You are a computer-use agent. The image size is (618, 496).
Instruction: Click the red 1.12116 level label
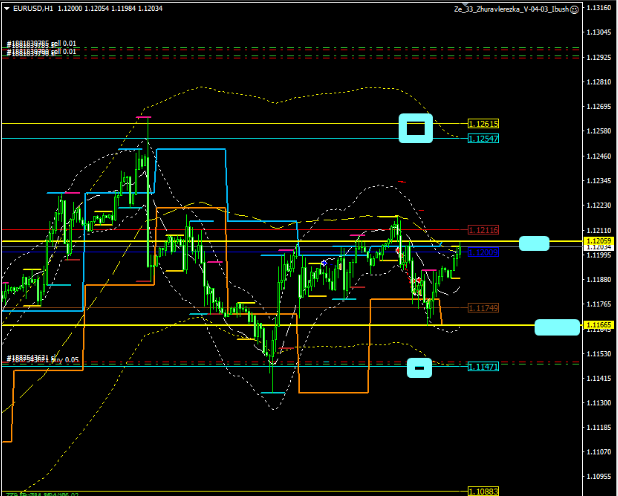click(x=483, y=229)
